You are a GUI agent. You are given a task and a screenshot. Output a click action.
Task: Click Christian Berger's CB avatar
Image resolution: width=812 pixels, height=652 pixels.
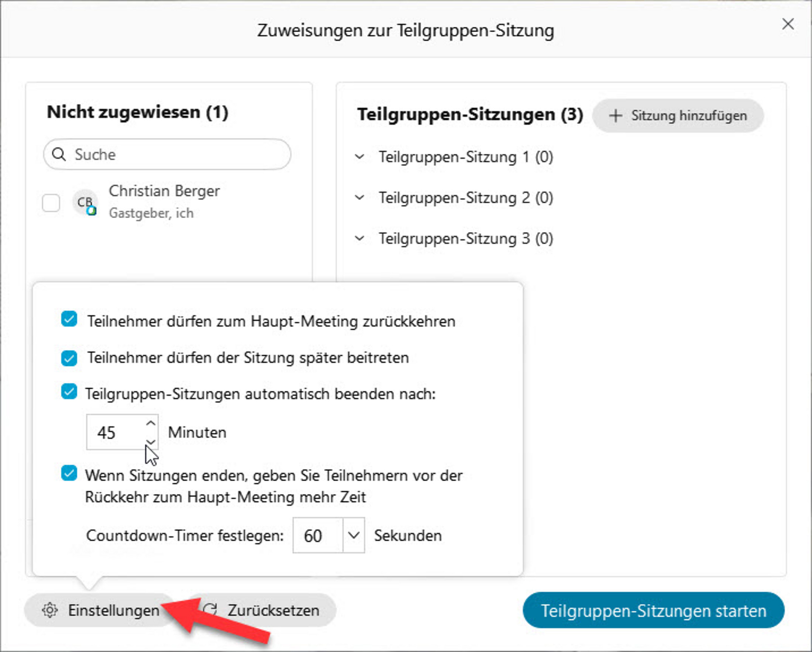(85, 202)
